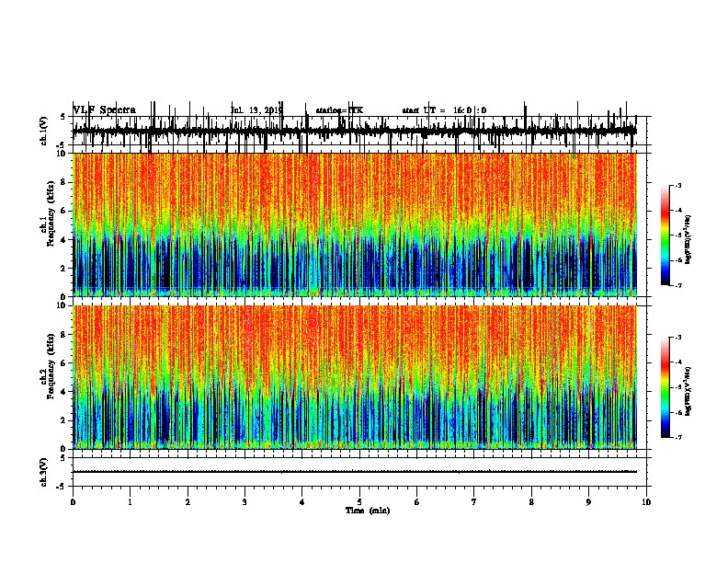Click the 'ch.1(V)' waveform axis label

coord(44,131)
